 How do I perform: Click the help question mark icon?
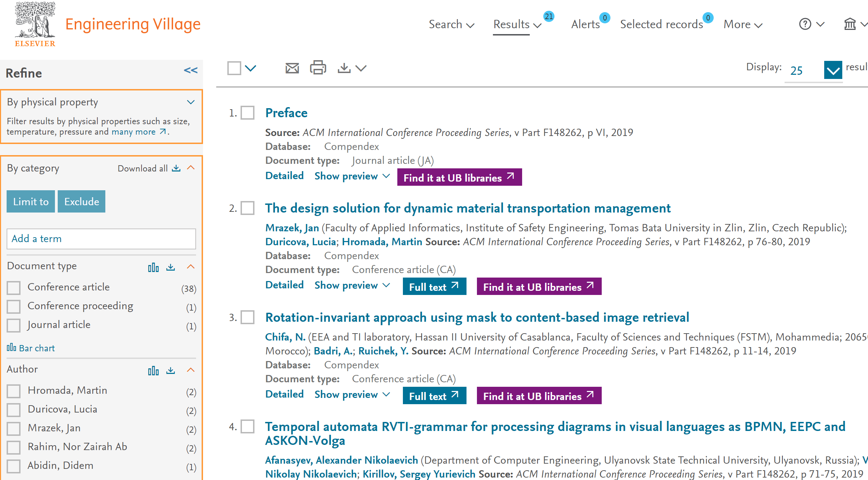point(805,24)
